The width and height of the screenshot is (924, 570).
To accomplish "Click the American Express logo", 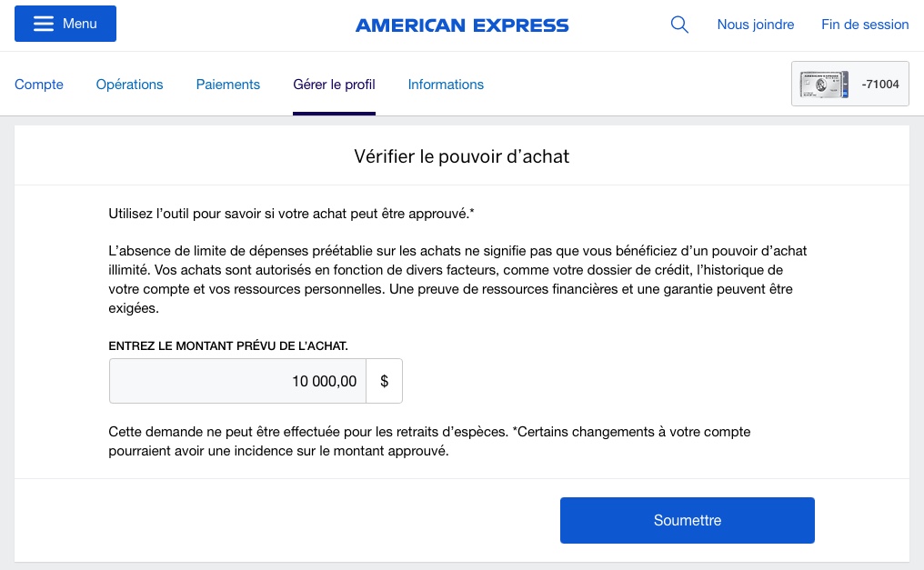I will 461,25.
